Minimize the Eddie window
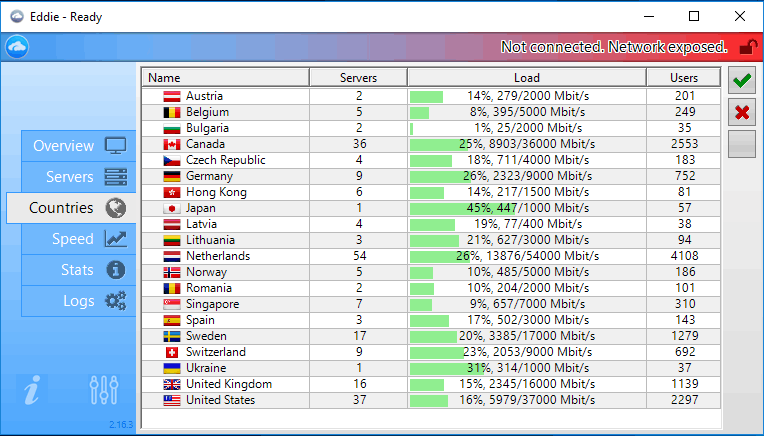Screen dimensions: 764x436 [x=649, y=17]
